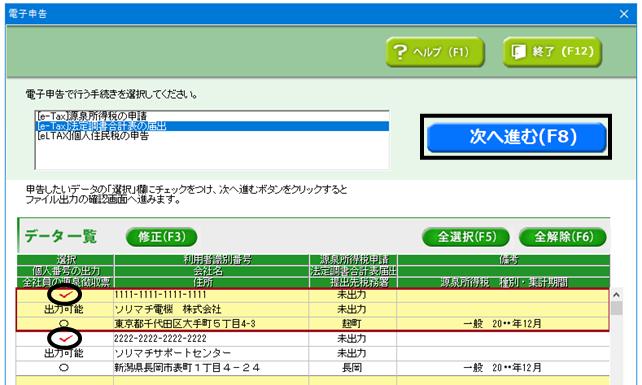Click scroll up arrow of data list
This screenshot has height=385, width=642.
pyautogui.click(x=616, y=294)
